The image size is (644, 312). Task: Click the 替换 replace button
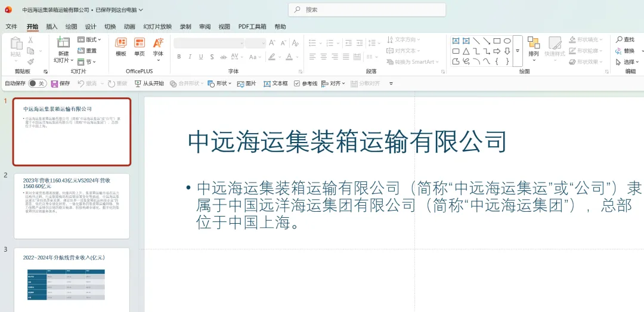click(x=625, y=51)
